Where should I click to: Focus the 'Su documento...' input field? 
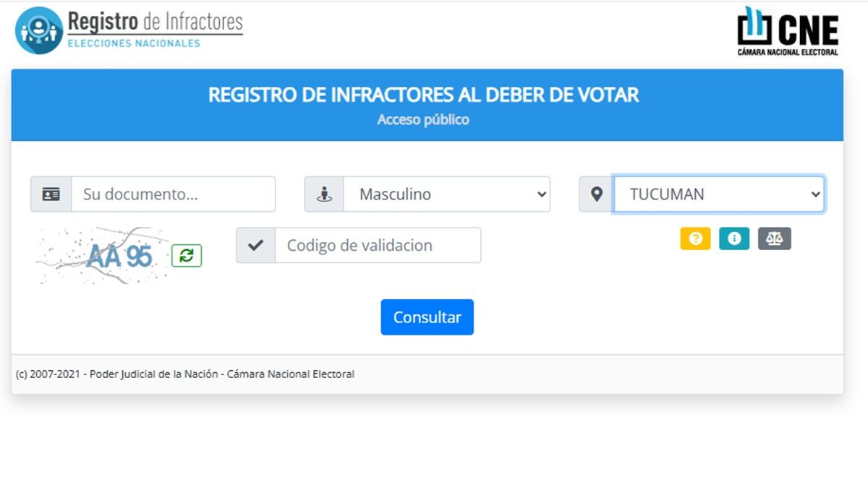(x=173, y=194)
